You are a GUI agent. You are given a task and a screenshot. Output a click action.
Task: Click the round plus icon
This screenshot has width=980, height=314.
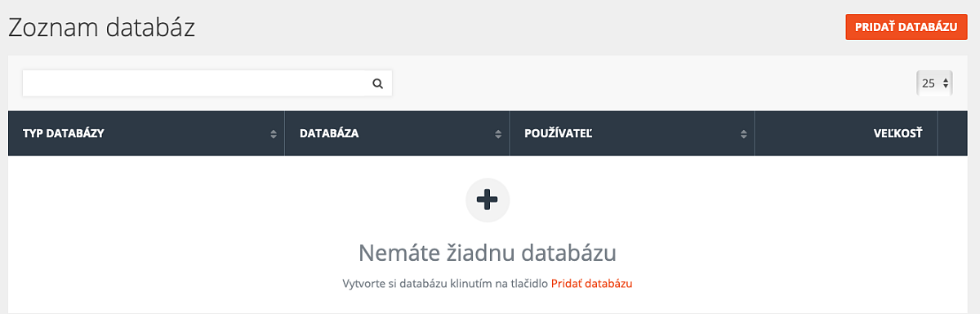click(488, 200)
